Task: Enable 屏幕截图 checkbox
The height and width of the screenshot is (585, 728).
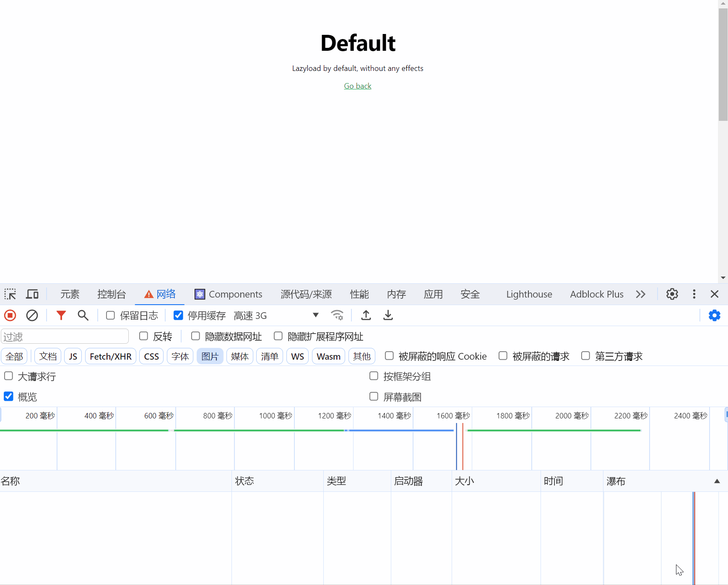Action: coord(374,397)
